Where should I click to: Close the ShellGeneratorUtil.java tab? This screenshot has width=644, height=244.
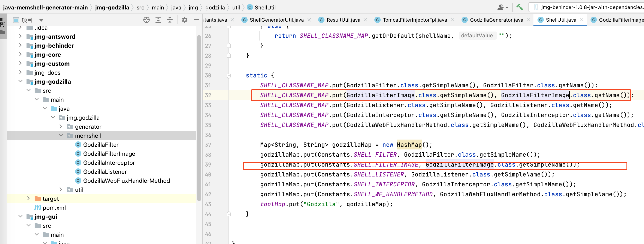tap(309, 20)
